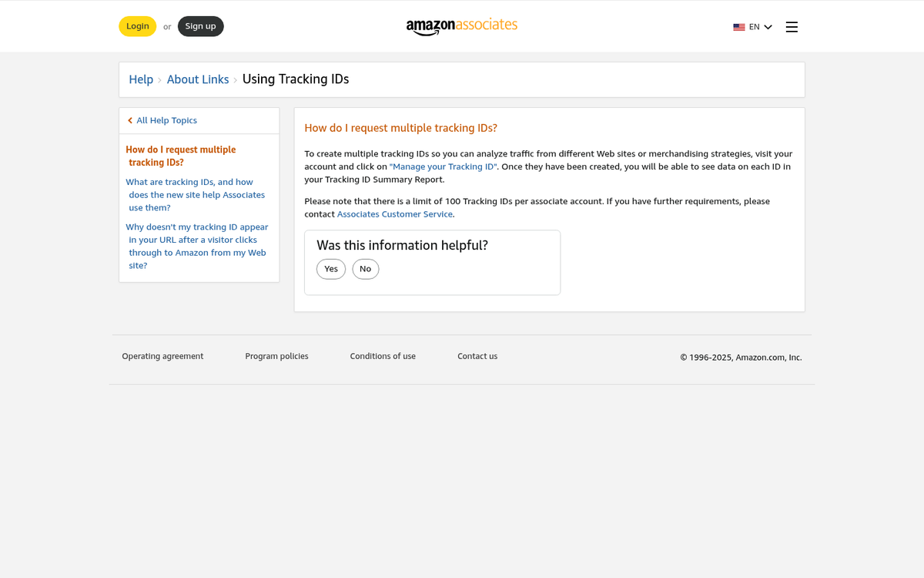The width and height of the screenshot is (924, 578).
Task: Open the Manage your Tracking ID link
Action: pos(443,166)
